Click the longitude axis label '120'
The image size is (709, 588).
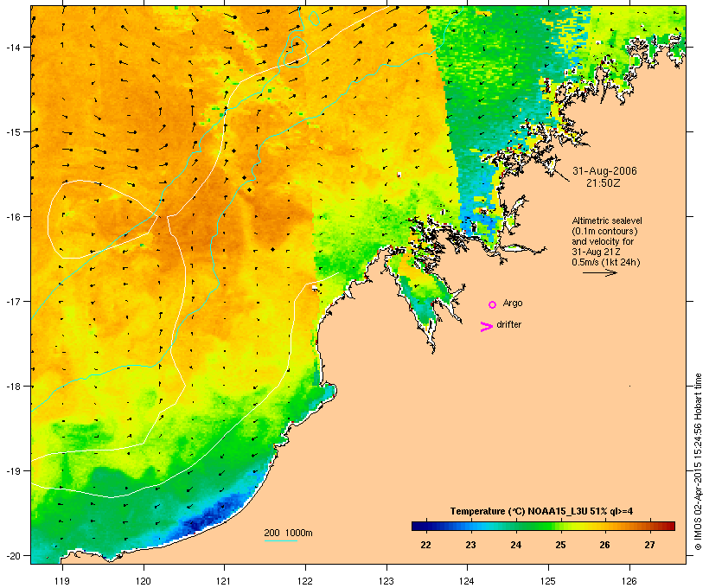tap(144, 581)
